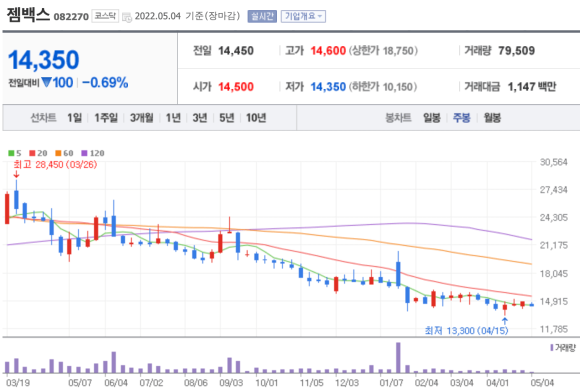This screenshot has height=392, width=580.
Task: Click the current price 14,350
Action: 44,60
